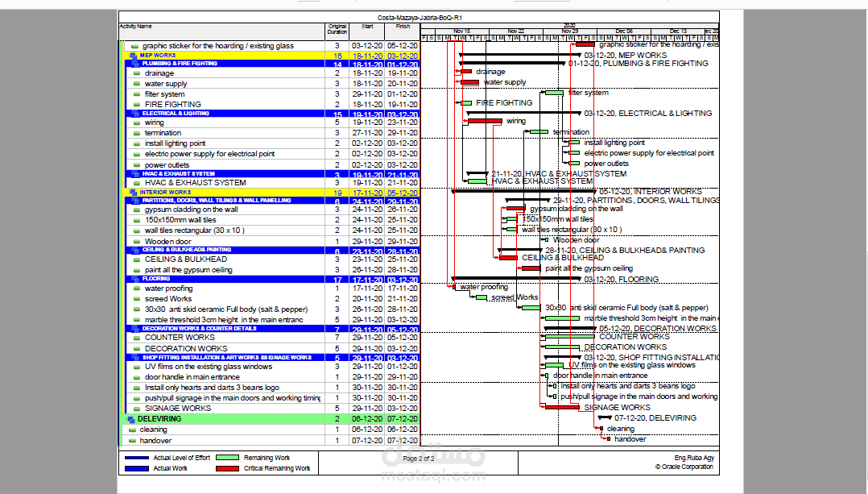The width and height of the screenshot is (868, 494).
Task: Click the '© Oracle Corporation' footer text
Action: (x=684, y=467)
